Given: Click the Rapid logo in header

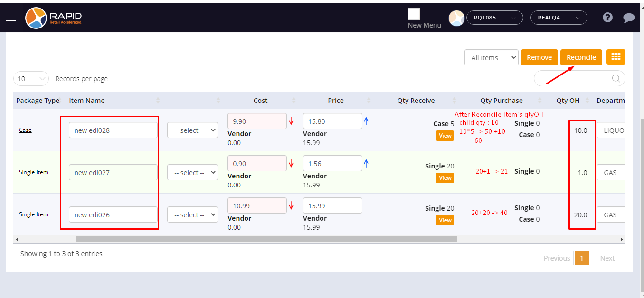Looking at the screenshot, I should coord(54,18).
